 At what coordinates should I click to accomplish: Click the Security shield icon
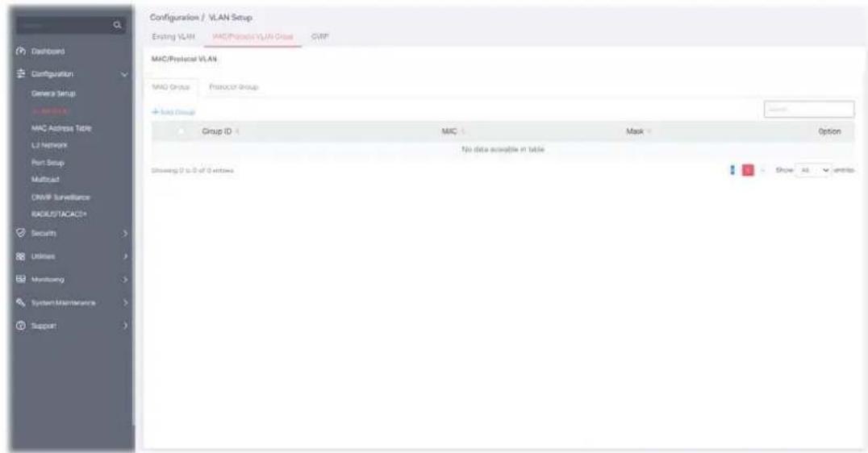tap(21, 233)
